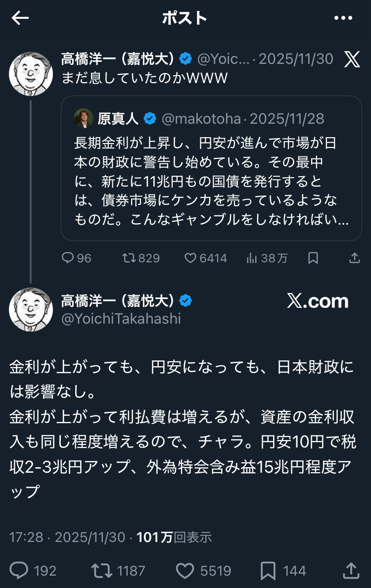Bookmark the first post in thread
The height and width of the screenshot is (588, 371).
coord(313,258)
